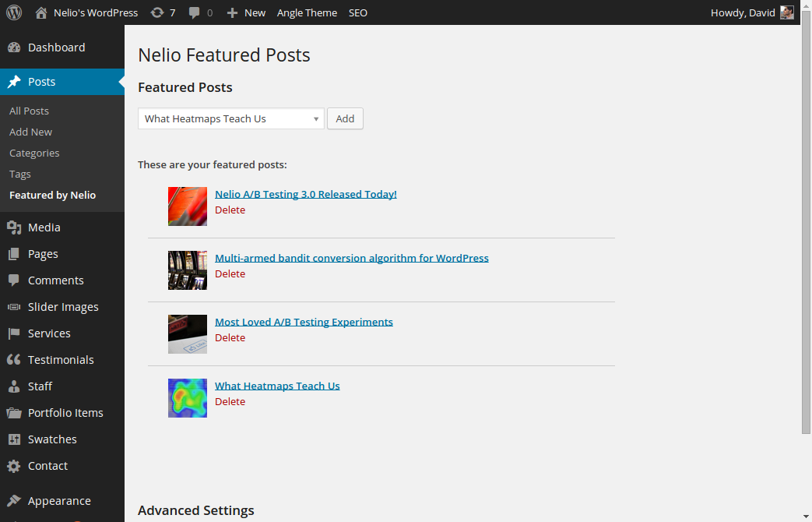The image size is (812, 522).
Task: Open the updates icon showing 7
Action: [x=157, y=12]
